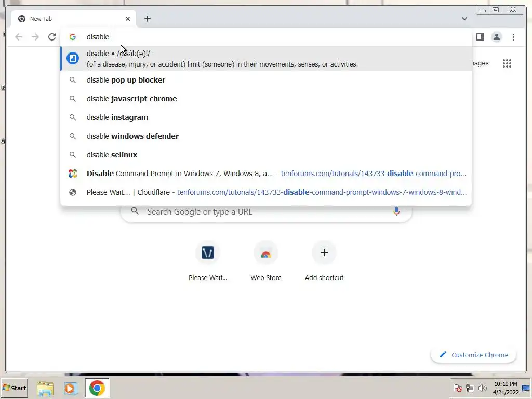532x399 pixels.
Task: Click the forward navigation arrow
Action: (35, 37)
